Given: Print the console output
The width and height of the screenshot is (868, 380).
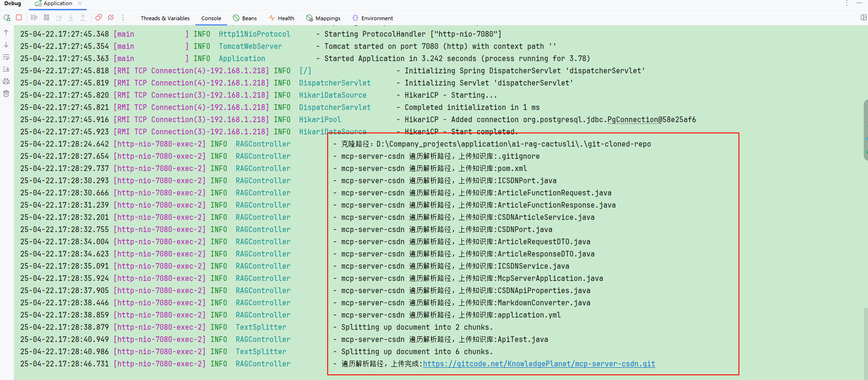Looking at the screenshot, I should (6, 81).
